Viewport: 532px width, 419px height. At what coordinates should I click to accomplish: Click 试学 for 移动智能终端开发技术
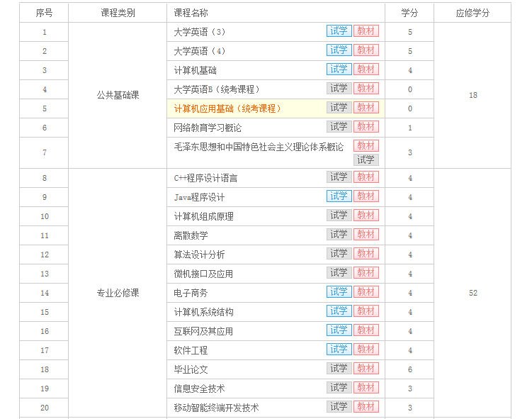click(x=339, y=407)
